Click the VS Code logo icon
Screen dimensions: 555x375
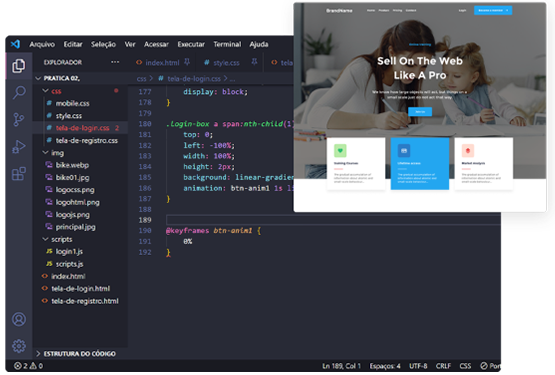tap(15, 44)
